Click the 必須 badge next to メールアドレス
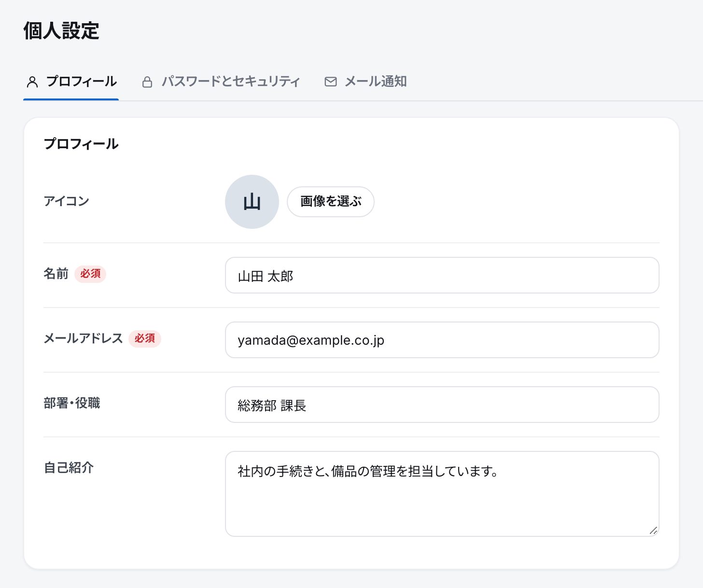 pos(145,338)
